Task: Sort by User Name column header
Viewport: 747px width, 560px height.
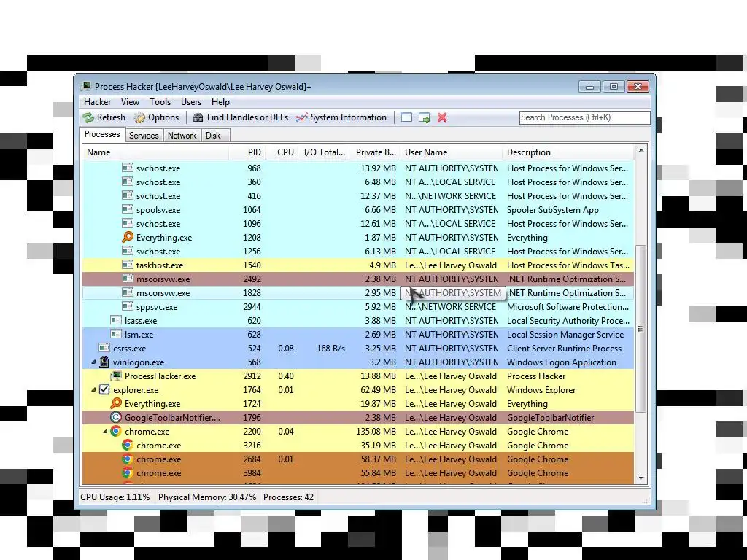Action: click(452, 152)
